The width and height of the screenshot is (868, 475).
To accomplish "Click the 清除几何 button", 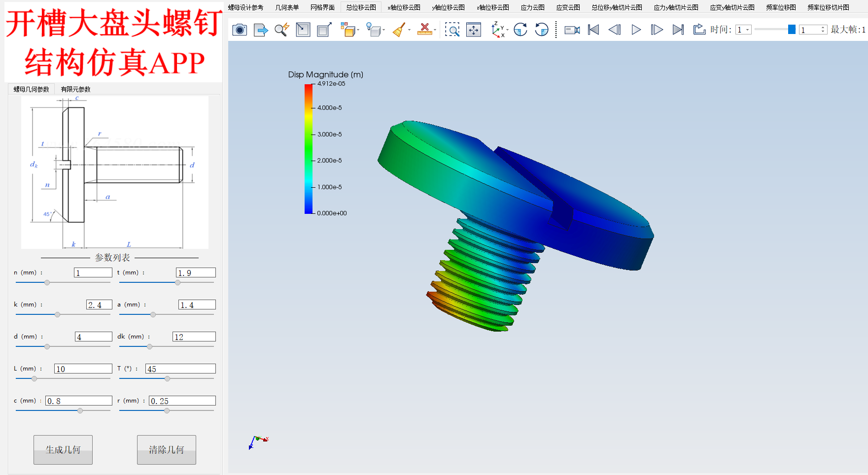I will click(167, 449).
